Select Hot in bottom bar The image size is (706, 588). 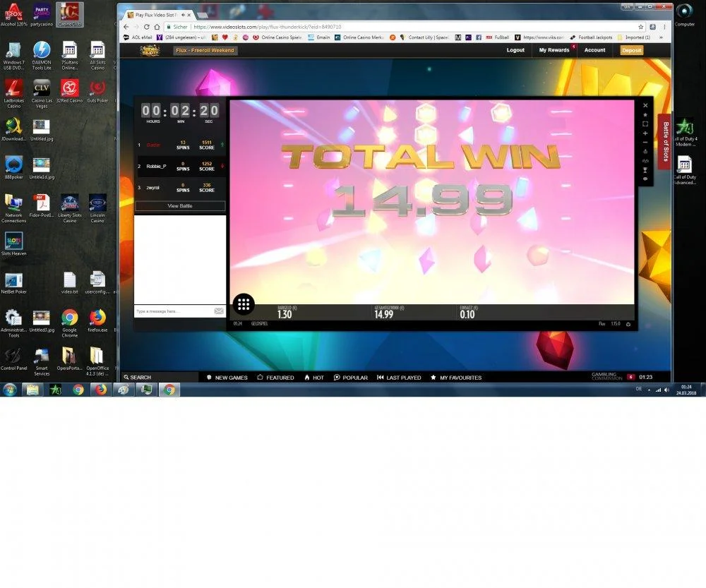click(314, 377)
